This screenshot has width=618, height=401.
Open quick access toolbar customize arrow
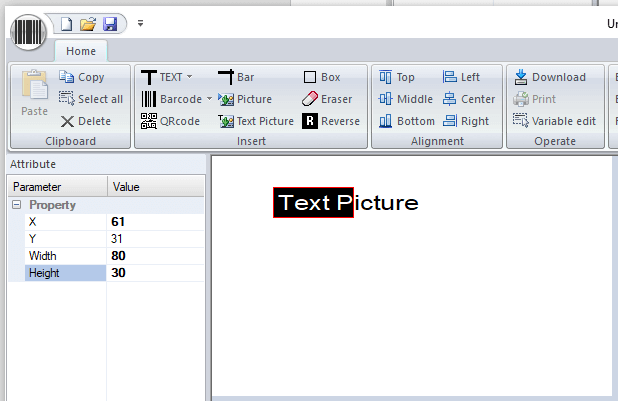(x=140, y=24)
